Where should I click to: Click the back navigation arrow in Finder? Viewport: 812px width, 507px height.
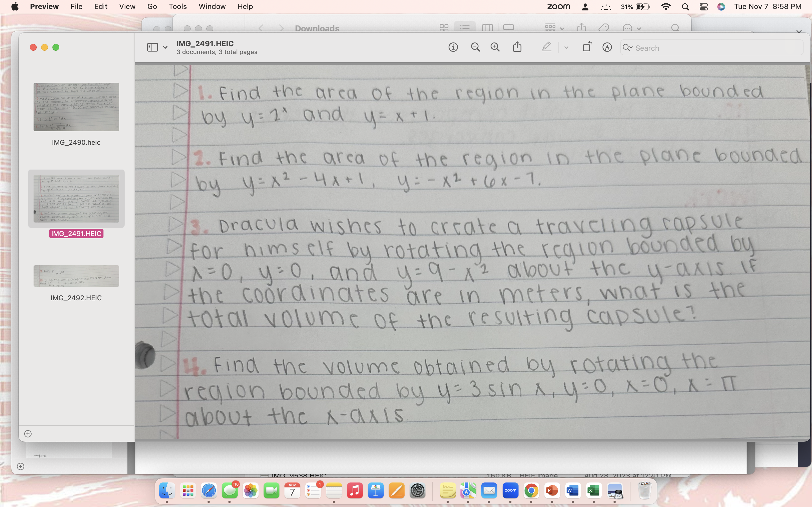coord(261,28)
